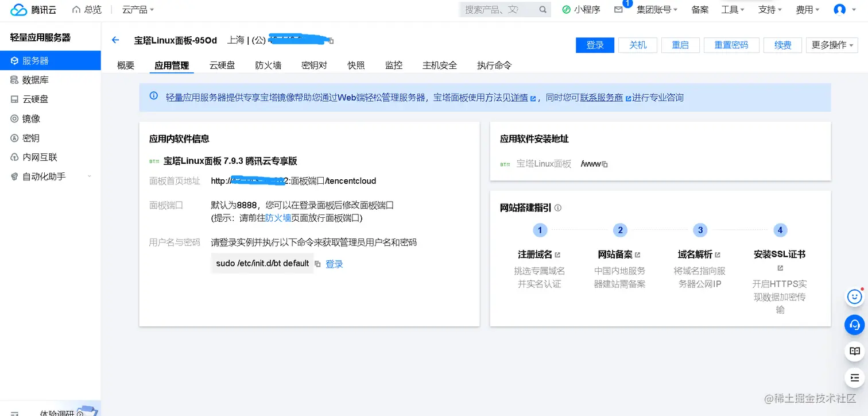Image resolution: width=868 pixels, height=416 pixels.
Task: Switch to the 防火墙 tab
Action: [x=268, y=65]
